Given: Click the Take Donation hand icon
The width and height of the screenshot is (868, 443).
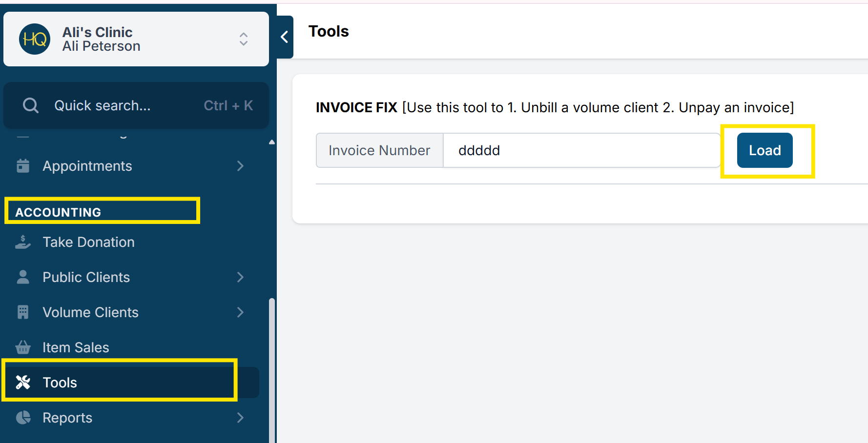Looking at the screenshot, I should tap(23, 242).
